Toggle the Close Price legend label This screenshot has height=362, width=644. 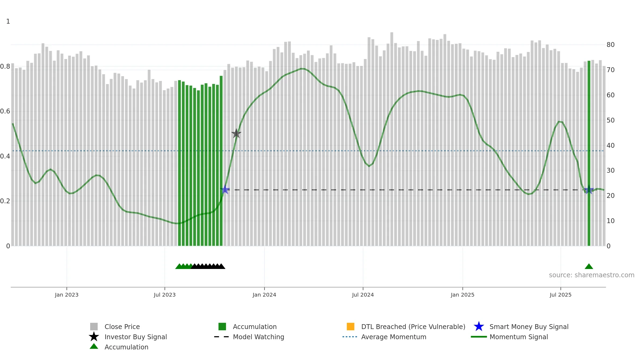coord(122,327)
